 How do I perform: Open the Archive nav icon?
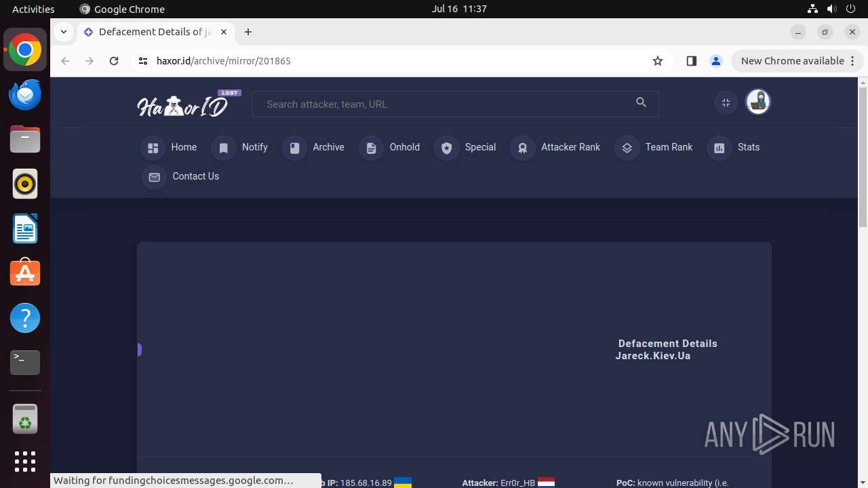(294, 148)
